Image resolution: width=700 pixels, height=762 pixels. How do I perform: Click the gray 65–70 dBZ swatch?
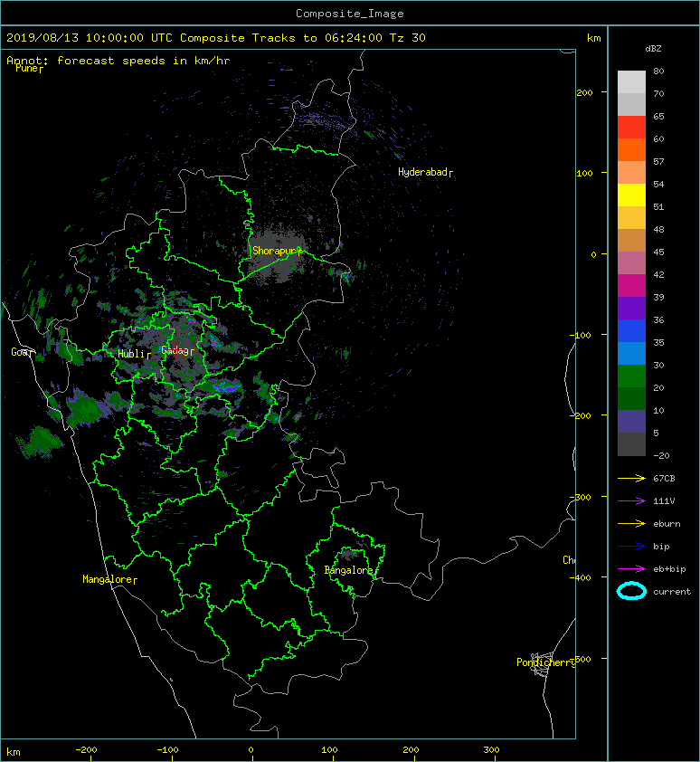coord(631,104)
